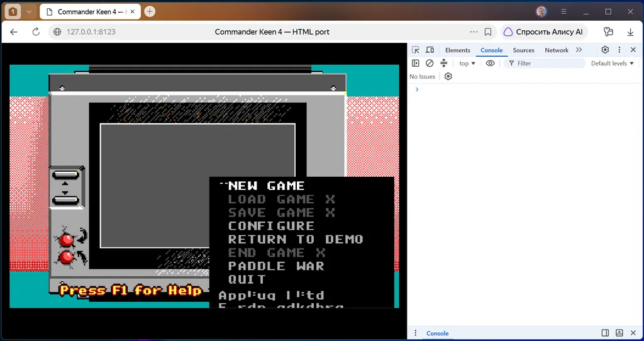Viewport: 644px width, 341px height.
Task: Open the user profile avatar
Action: [x=541, y=11]
